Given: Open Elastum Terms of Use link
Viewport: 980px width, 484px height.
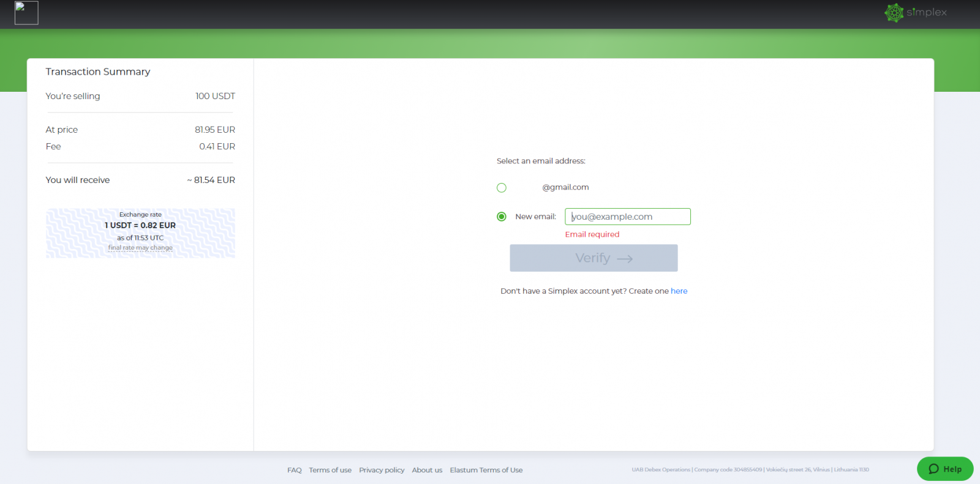Looking at the screenshot, I should point(486,470).
